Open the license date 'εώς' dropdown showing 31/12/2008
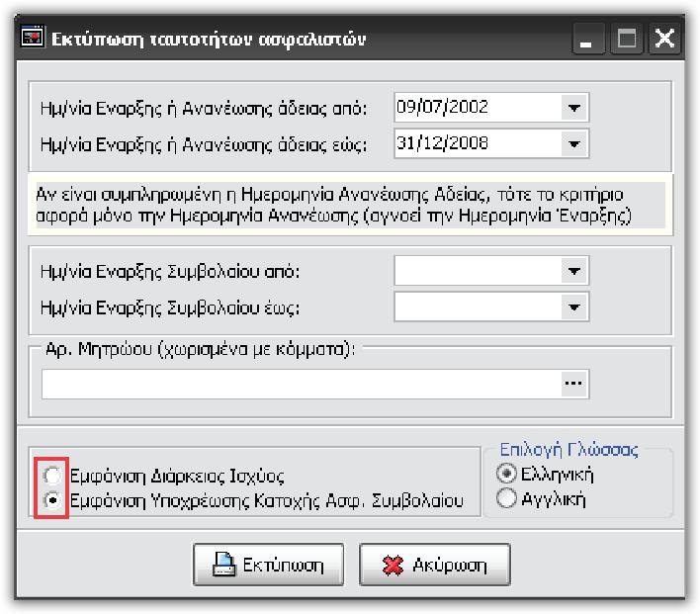700x614 pixels. pos(574,143)
